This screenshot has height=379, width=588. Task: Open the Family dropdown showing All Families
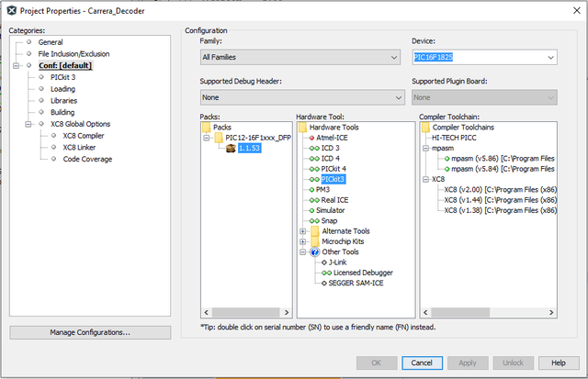[300, 57]
